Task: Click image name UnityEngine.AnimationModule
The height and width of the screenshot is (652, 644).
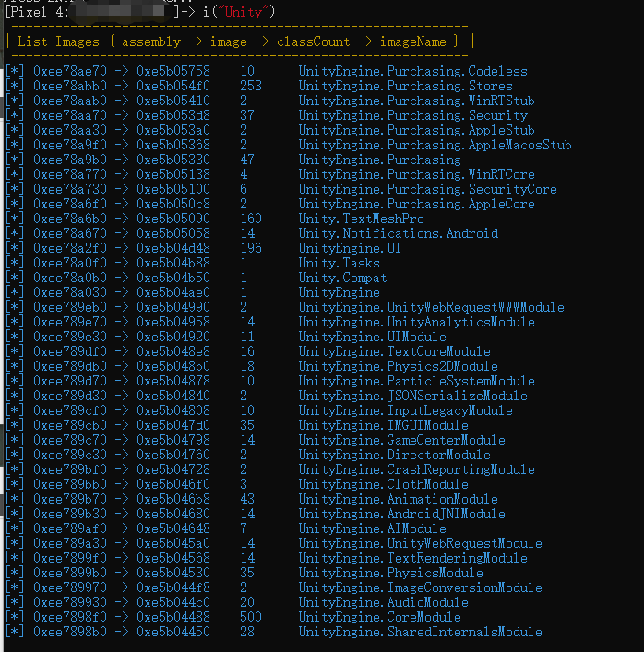Action: [x=399, y=499]
